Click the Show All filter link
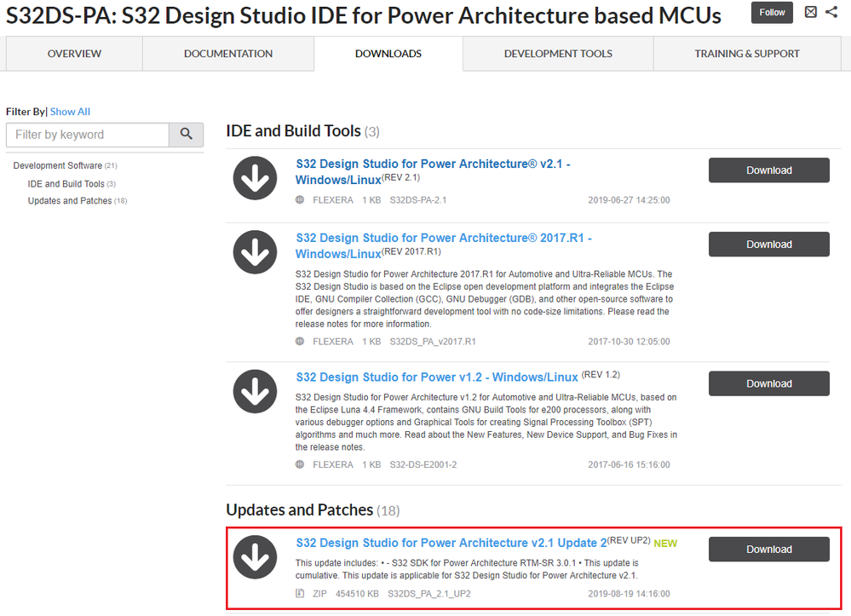The height and width of the screenshot is (616, 851). 70,112
